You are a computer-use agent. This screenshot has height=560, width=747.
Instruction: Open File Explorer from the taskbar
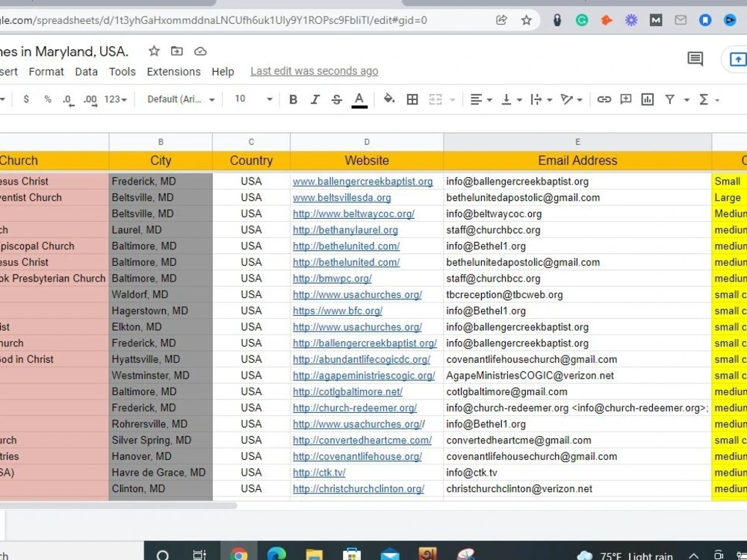(x=314, y=554)
